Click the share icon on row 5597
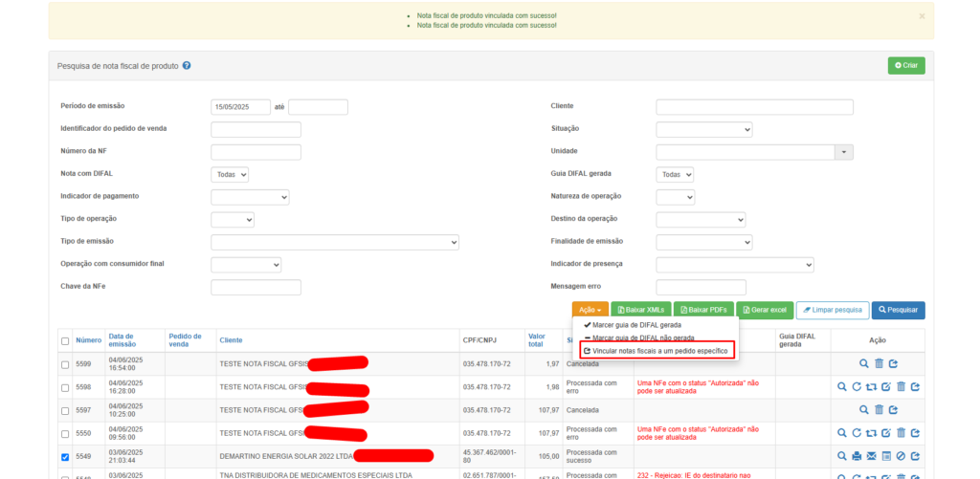The width and height of the screenshot is (980, 479). click(893, 410)
